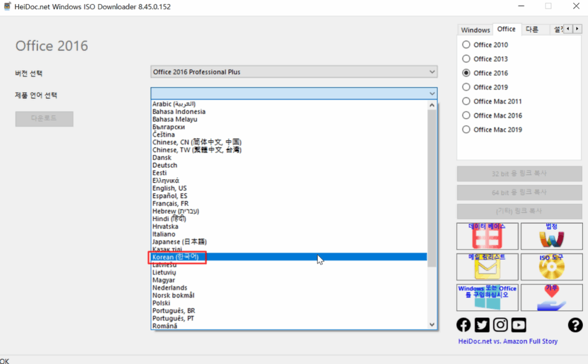Select the Office Mac 2019 radio button
This screenshot has height=364, width=588.
pos(466,129)
